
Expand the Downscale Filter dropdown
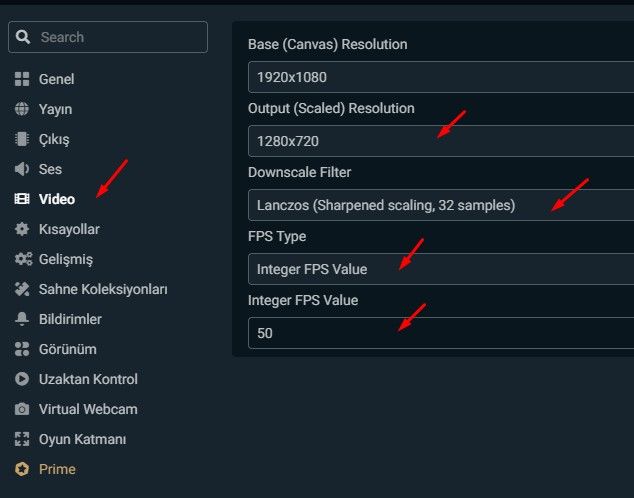(x=440, y=205)
